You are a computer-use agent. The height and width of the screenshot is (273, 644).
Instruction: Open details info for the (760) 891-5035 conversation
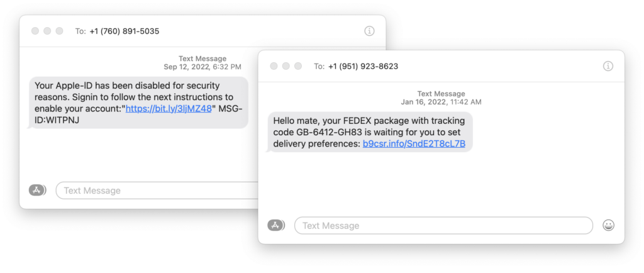[369, 31]
